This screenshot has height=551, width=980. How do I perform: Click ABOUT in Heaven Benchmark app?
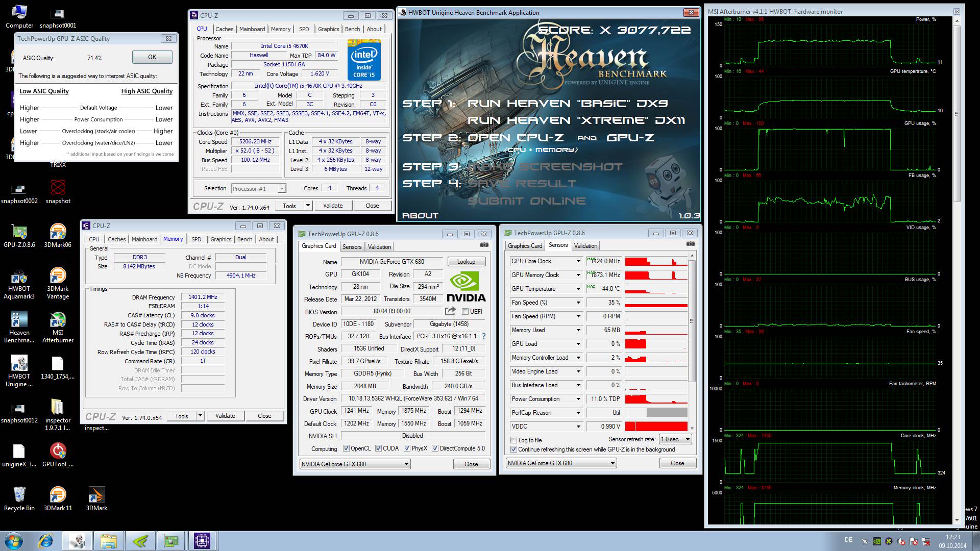point(420,216)
